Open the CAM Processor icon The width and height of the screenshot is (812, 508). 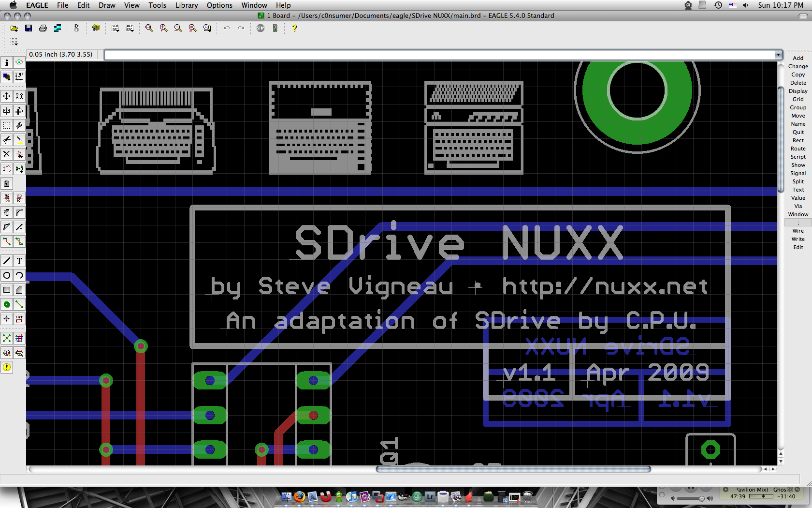point(58,28)
